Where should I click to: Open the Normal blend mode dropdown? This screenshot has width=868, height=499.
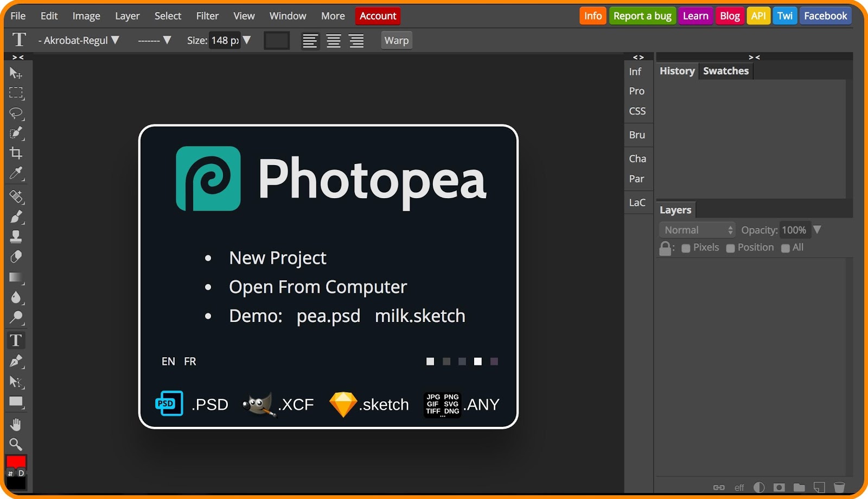click(697, 230)
